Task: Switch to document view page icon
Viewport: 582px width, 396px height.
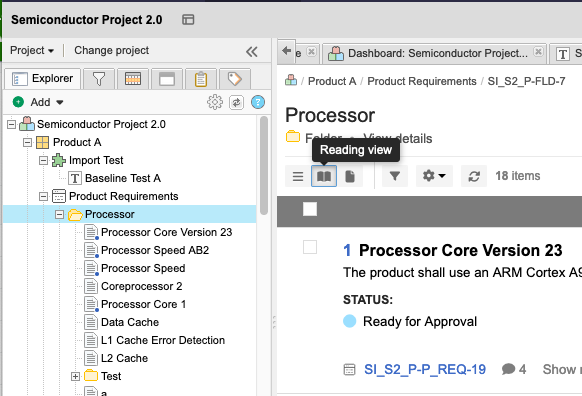Action: click(x=350, y=176)
